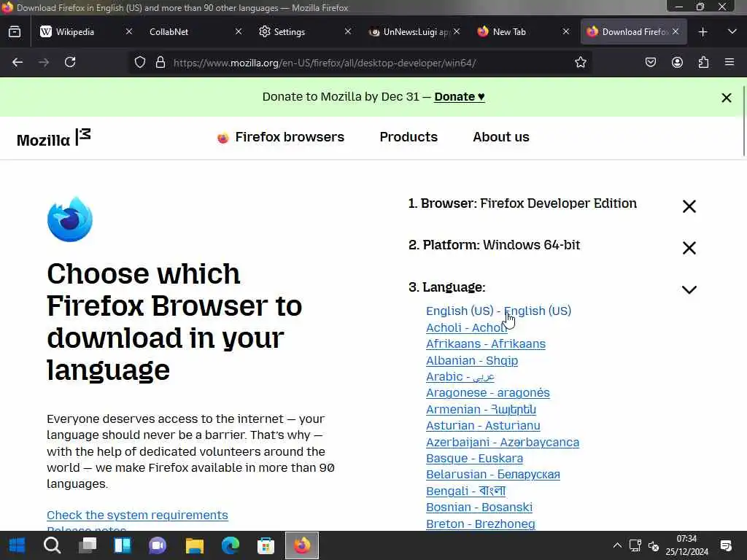List all tabs with the chevron button
The width and height of the screenshot is (747, 560).
click(732, 32)
